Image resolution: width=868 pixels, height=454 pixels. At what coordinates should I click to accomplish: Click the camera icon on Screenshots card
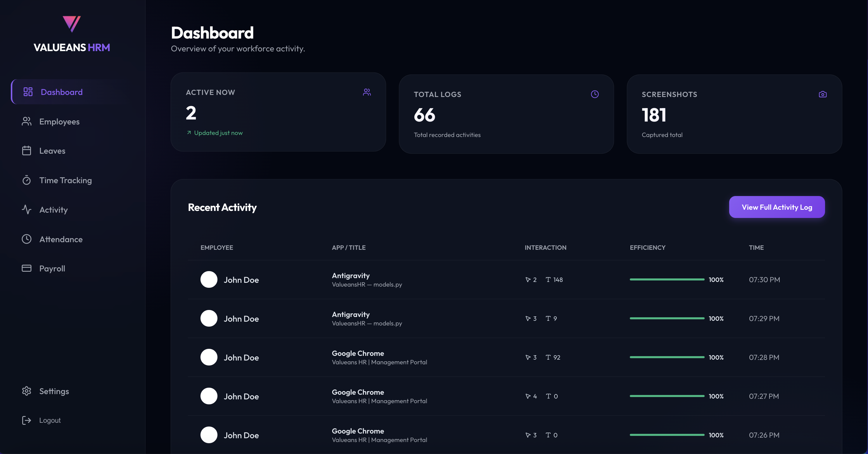pos(822,94)
